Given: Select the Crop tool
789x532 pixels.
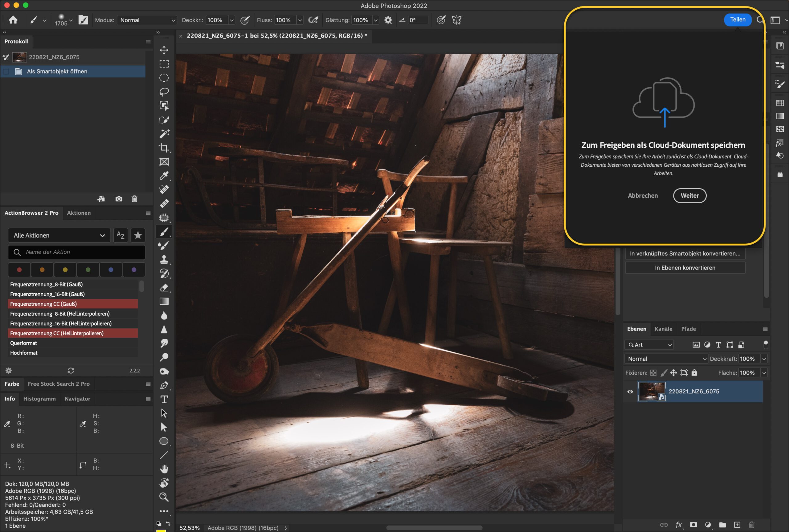Looking at the screenshot, I should (164, 148).
